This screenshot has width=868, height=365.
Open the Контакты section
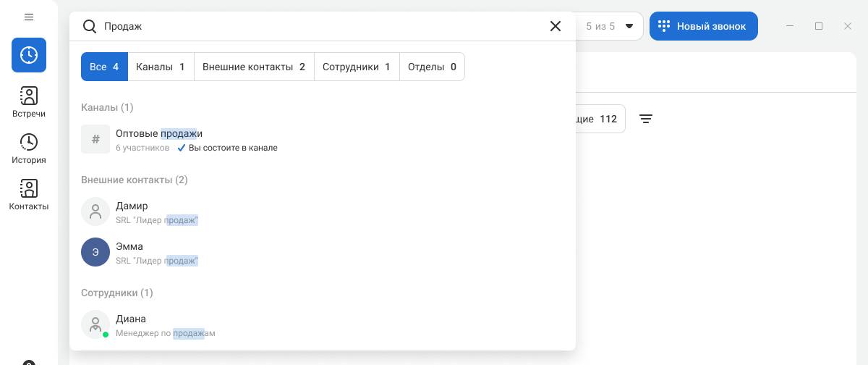pos(29,195)
